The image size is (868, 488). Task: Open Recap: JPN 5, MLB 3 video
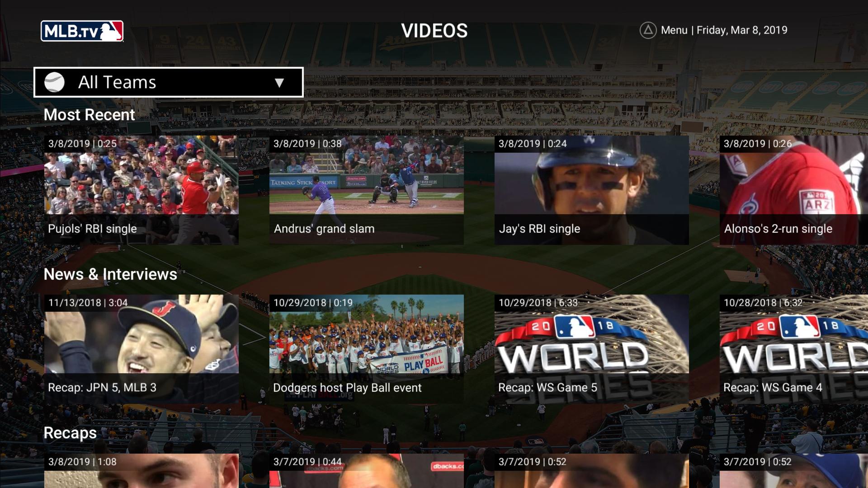(x=142, y=349)
